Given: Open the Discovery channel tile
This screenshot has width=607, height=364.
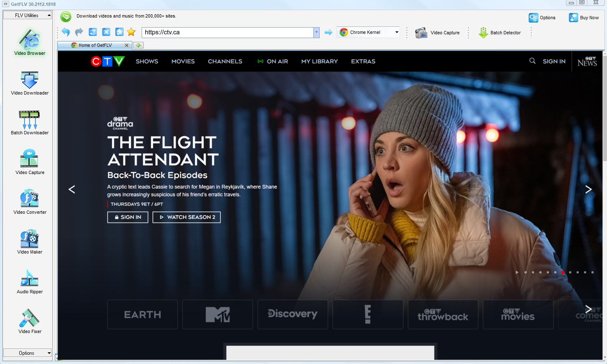Looking at the screenshot, I should (x=293, y=315).
